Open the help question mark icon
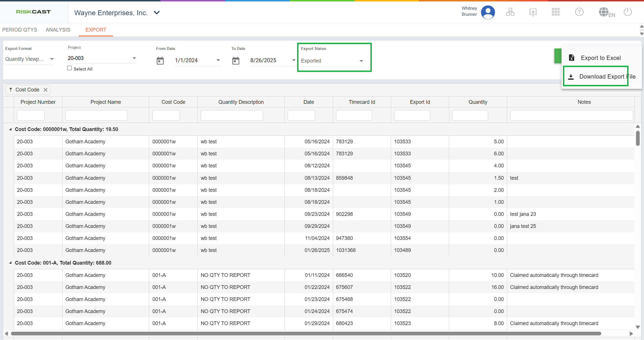The height and width of the screenshot is (340, 644). 579,12
